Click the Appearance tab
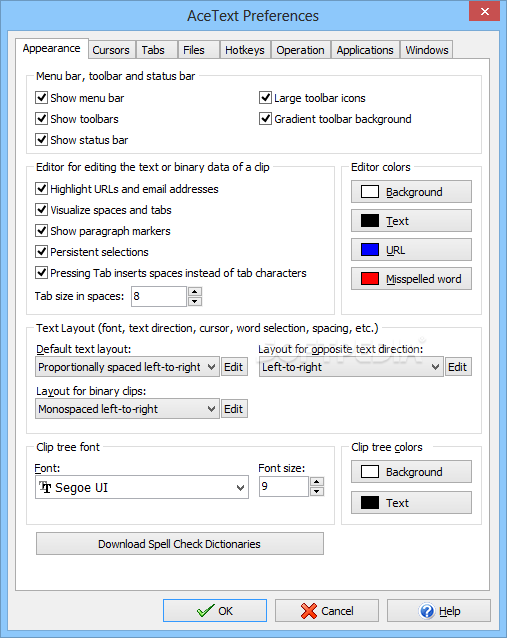The height and width of the screenshot is (638, 507). click(x=52, y=48)
